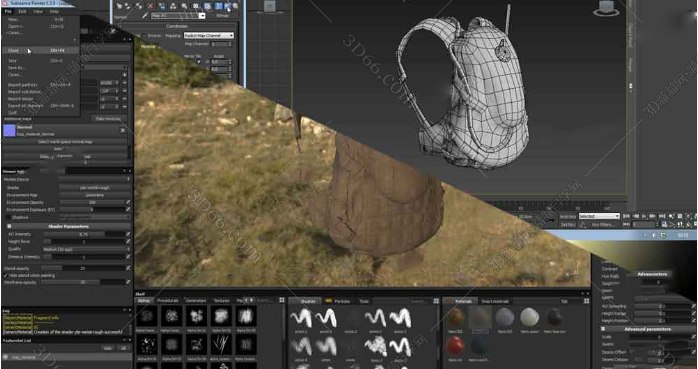The width and height of the screenshot is (698, 369).
Task: Collapse the Advanced parameters section
Action: tap(603, 329)
